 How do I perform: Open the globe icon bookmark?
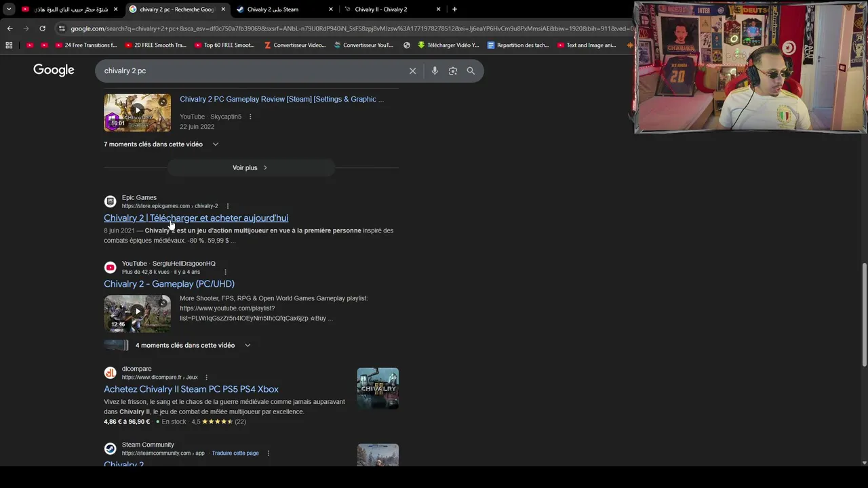tap(407, 45)
